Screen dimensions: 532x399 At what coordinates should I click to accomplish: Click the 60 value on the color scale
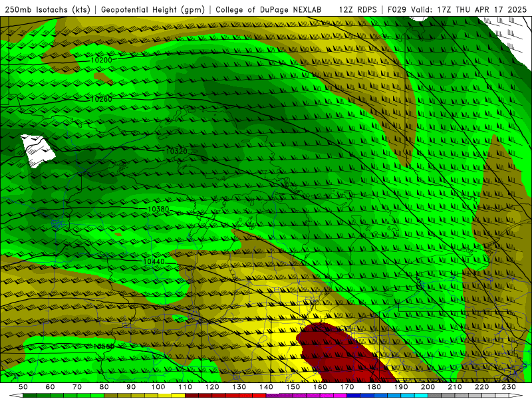pos(51,387)
